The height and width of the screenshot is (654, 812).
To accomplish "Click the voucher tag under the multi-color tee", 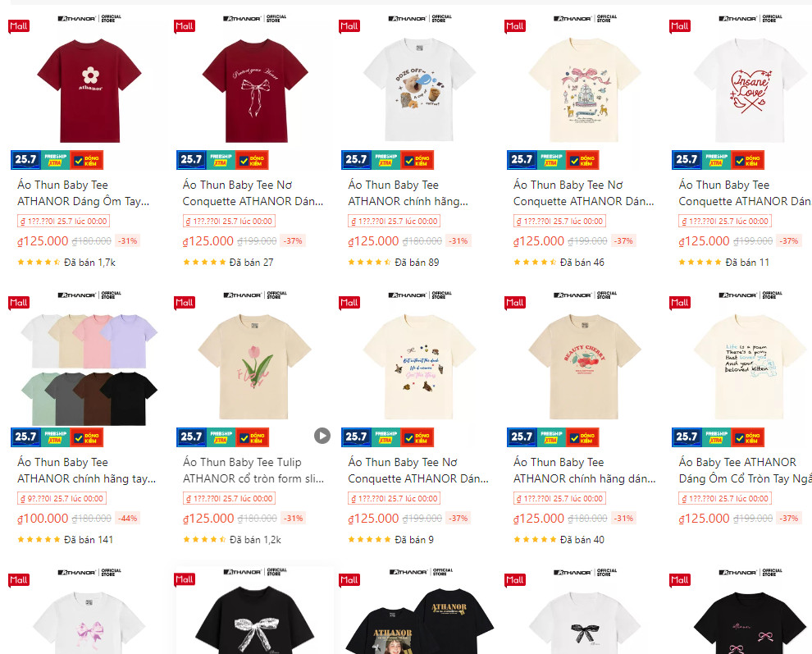I will [63, 499].
